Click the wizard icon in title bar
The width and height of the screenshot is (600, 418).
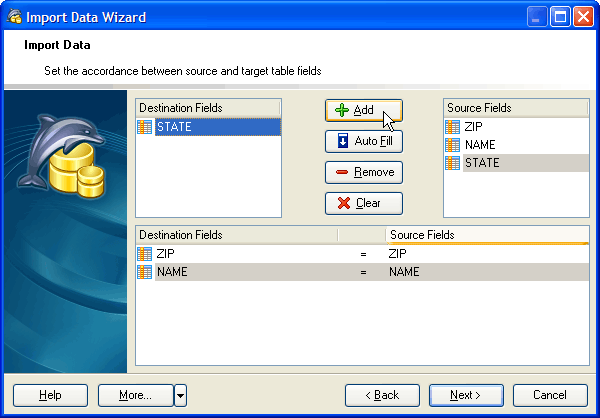(x=14, y=16)
